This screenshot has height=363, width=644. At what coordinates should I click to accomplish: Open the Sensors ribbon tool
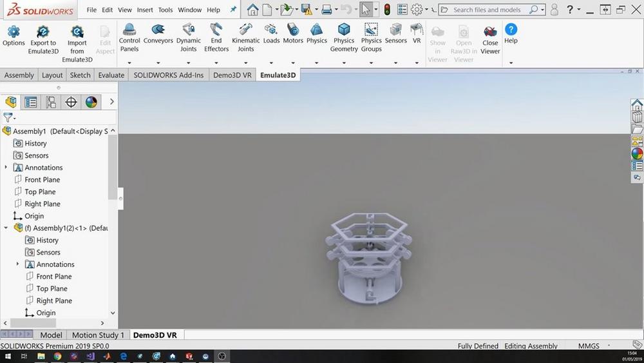pos(396,30)
